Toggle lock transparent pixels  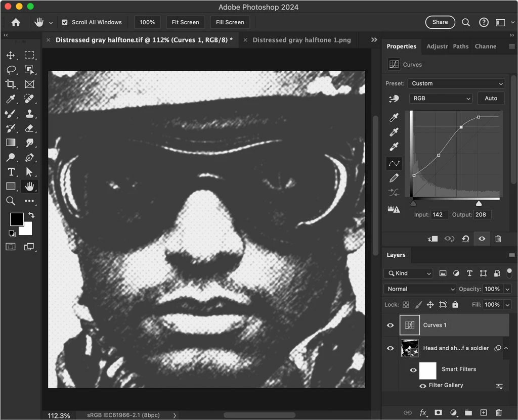point(406,305)
